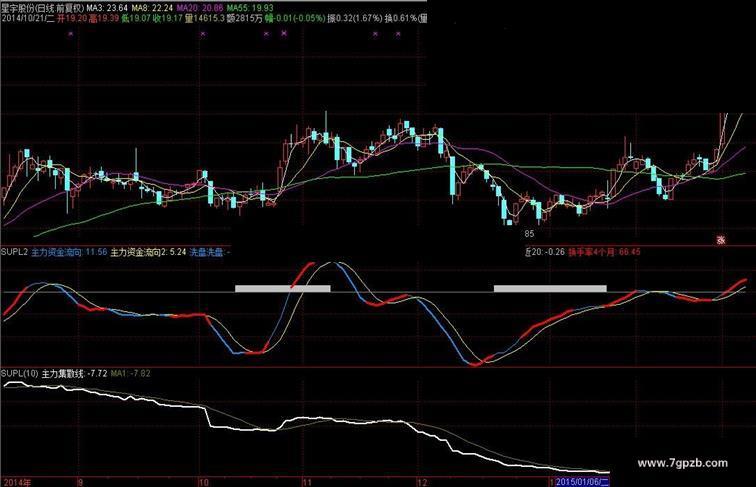
Task: Click the change value 幅-0.01(-0.05%)
Action: (294, 18)
